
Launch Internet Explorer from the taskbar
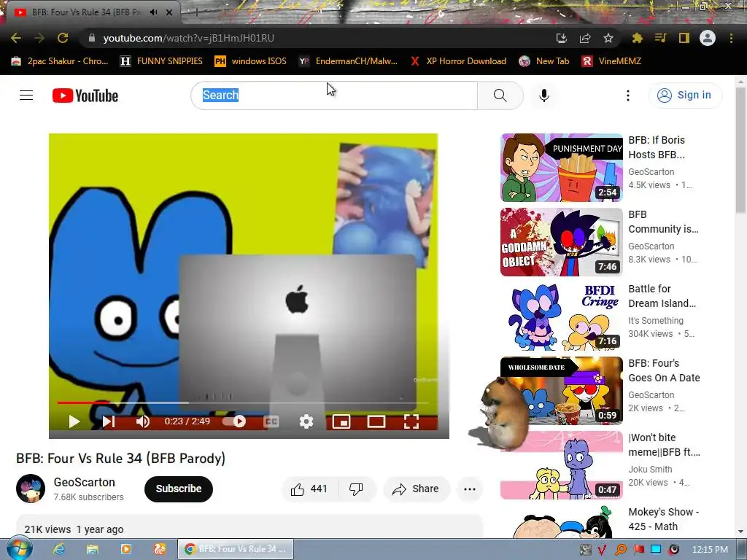point(59,549)
